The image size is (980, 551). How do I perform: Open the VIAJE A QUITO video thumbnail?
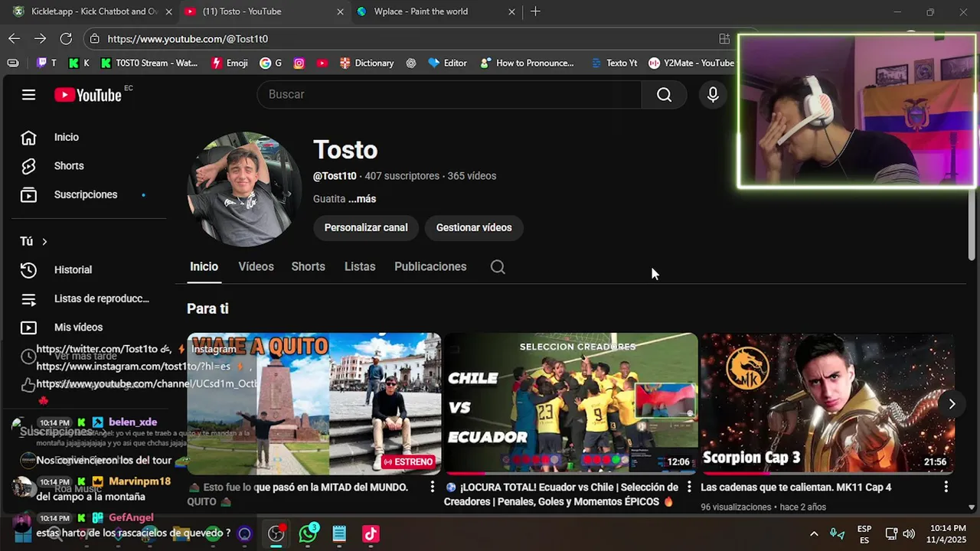pos(314,403)
